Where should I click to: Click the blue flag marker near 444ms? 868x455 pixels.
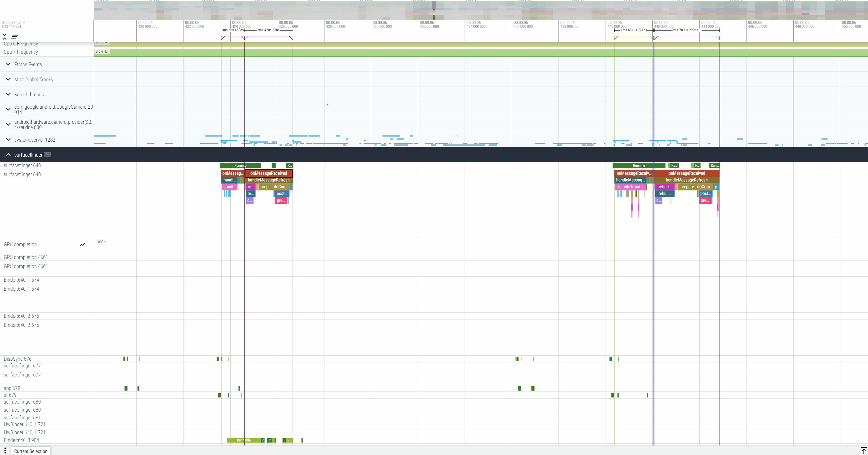(718, 38)
